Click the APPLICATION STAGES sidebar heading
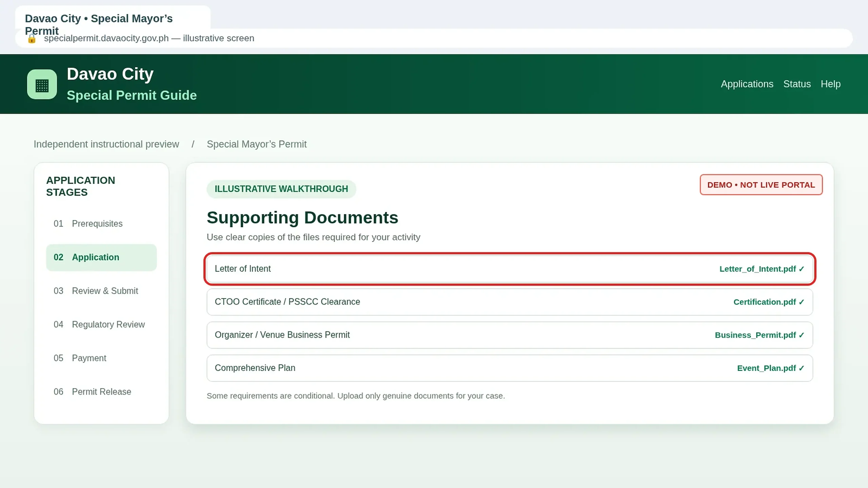The image size is (868, 488). point(81,186)
